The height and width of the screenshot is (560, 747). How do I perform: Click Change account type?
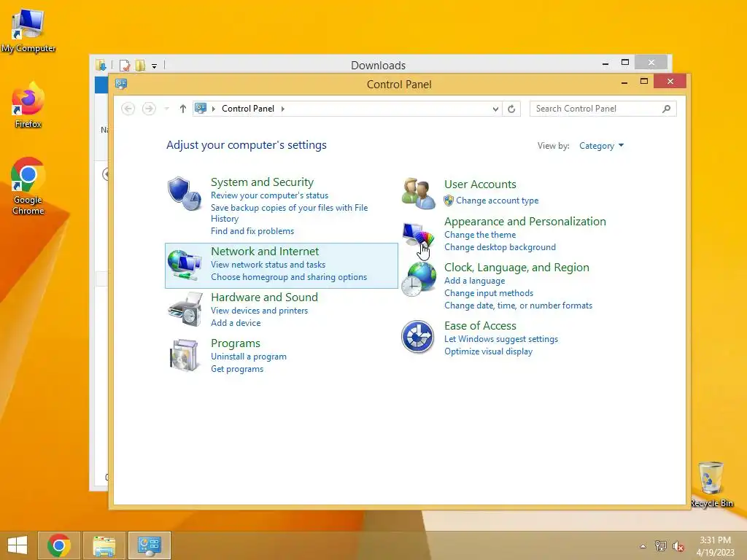(x=497, y=201)
